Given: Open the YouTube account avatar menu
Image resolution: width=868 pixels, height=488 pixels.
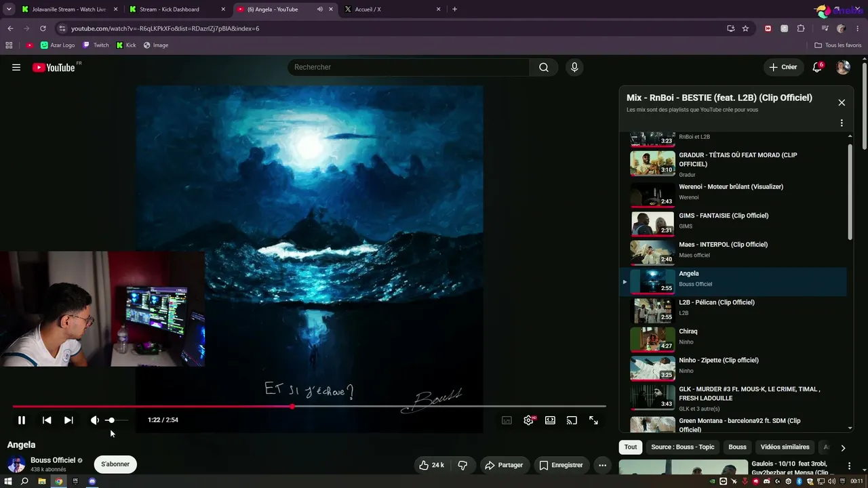Looking at the screenshot, I should (843, 67).
